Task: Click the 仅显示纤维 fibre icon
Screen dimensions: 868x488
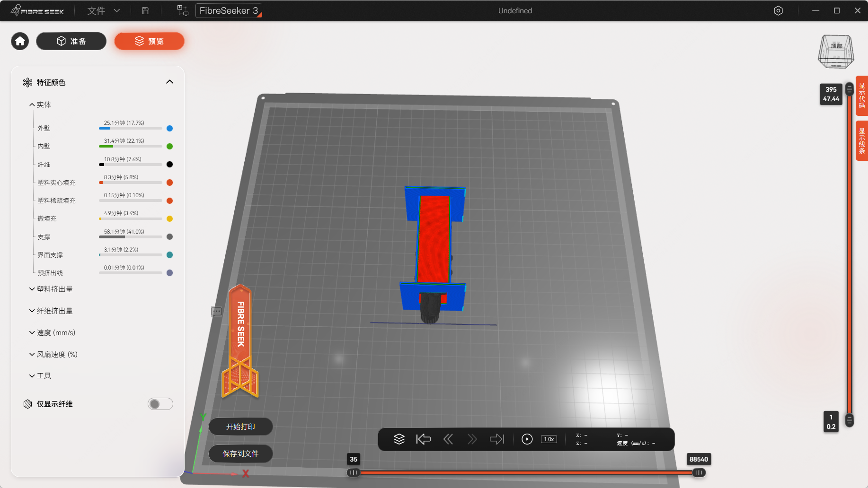Action: click(27, 404)
